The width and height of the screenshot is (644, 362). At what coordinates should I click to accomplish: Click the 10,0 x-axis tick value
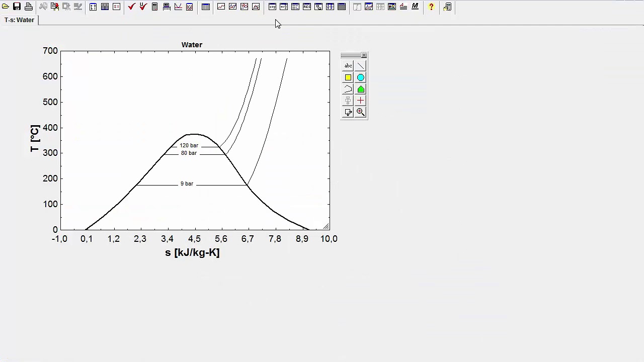[x=329, y=239]
